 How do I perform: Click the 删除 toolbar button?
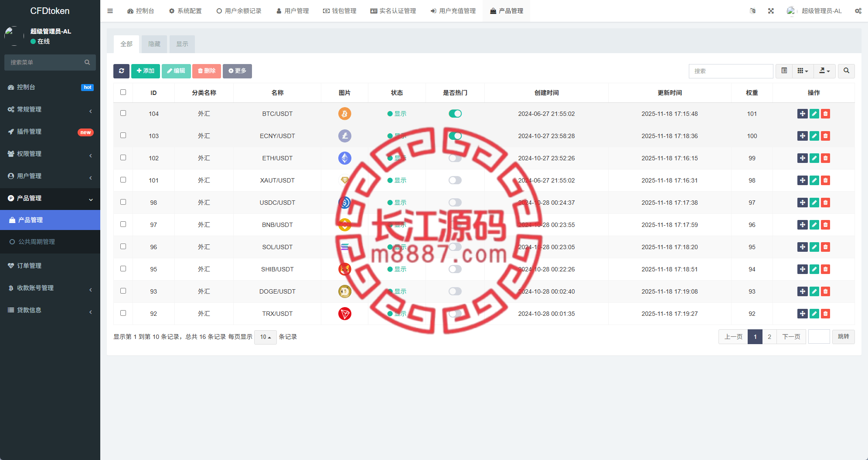click(x=207, y=71)
